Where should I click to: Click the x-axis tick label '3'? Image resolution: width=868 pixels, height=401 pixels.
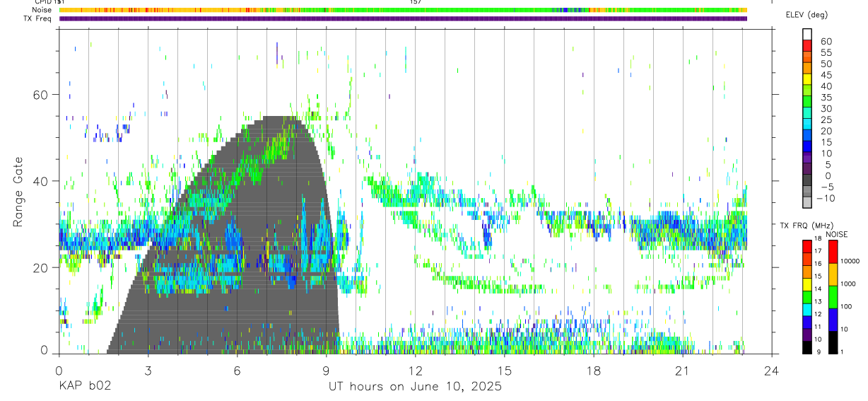point(148,371)
